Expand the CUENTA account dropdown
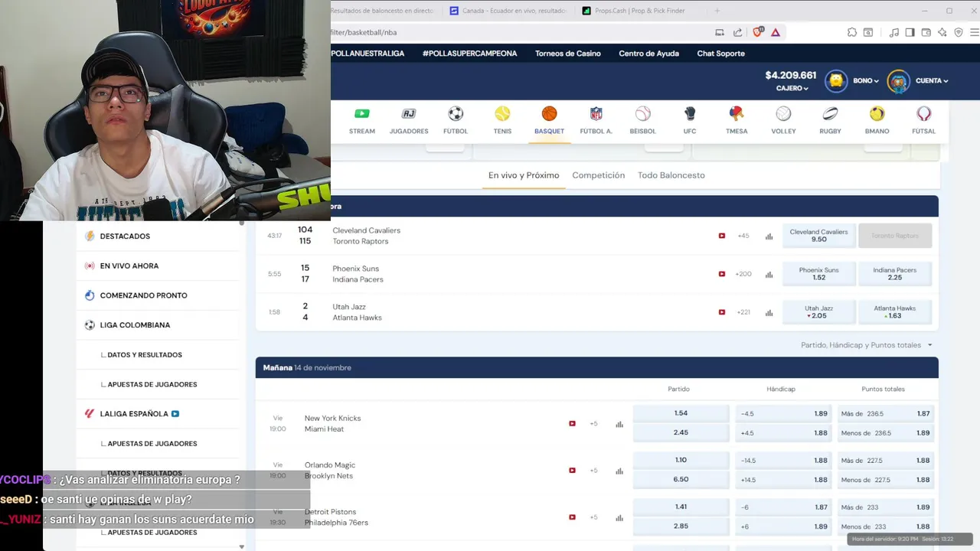 (932, 80)
